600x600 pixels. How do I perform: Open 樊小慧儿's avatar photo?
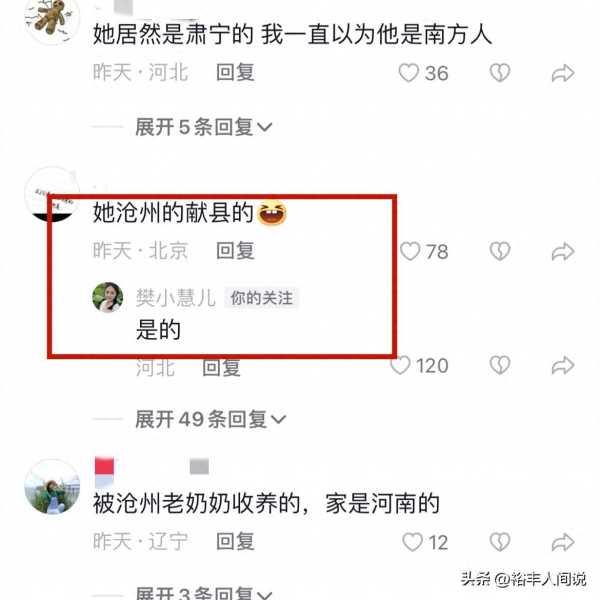coord(108,297)
